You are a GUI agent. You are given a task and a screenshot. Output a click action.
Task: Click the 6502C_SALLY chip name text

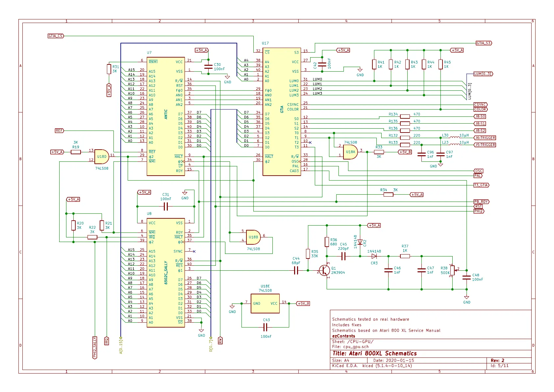(166, 273)
